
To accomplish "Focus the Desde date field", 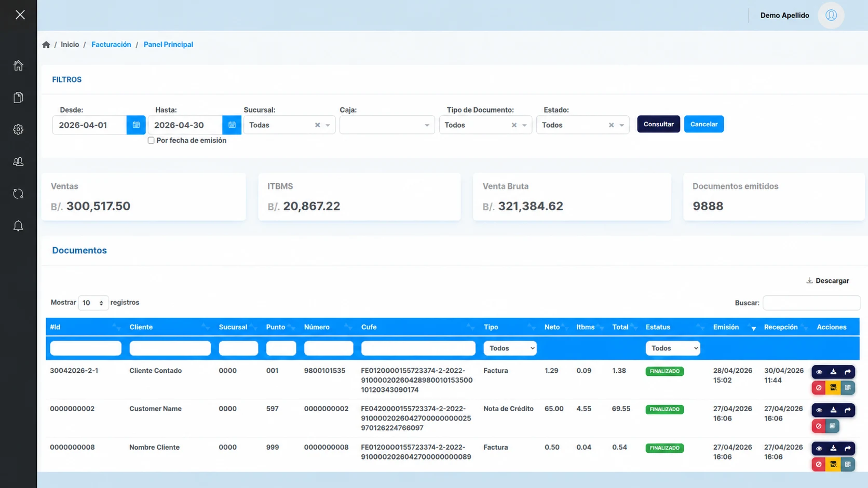I will coord(89,125).
